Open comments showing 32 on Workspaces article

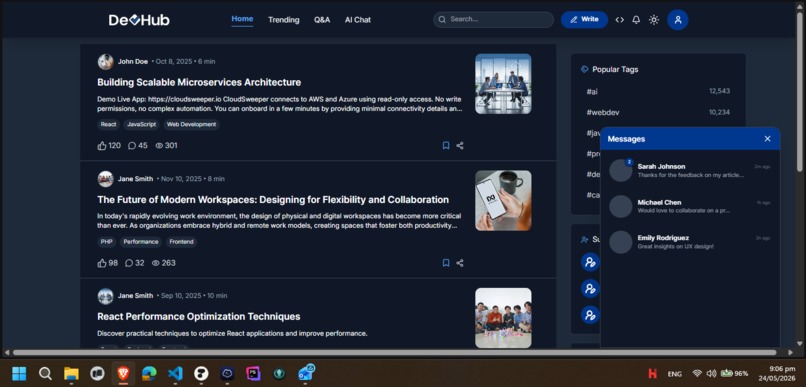click(135, 263)
